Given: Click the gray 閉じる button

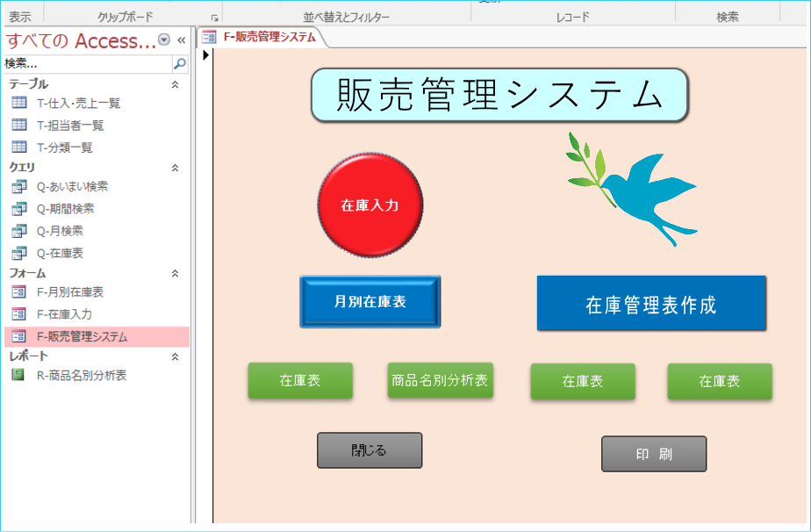Looking at the screenshot, I should coord(370,450).
